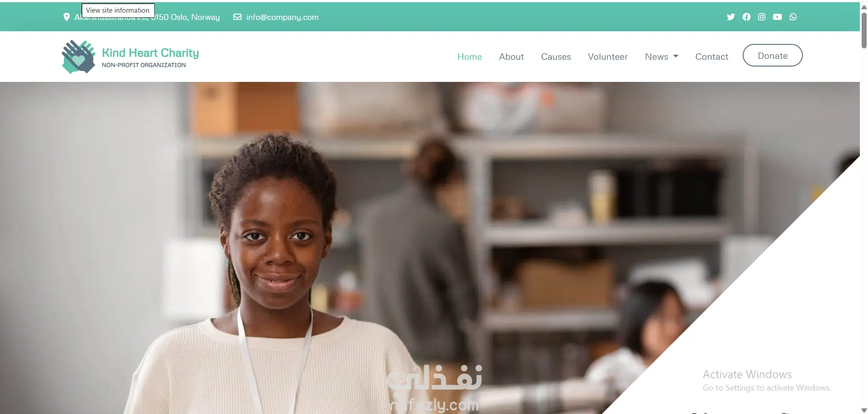868x414 pixels.
Task: Go to the Home menu item
Action: click(x=470, y=57)
